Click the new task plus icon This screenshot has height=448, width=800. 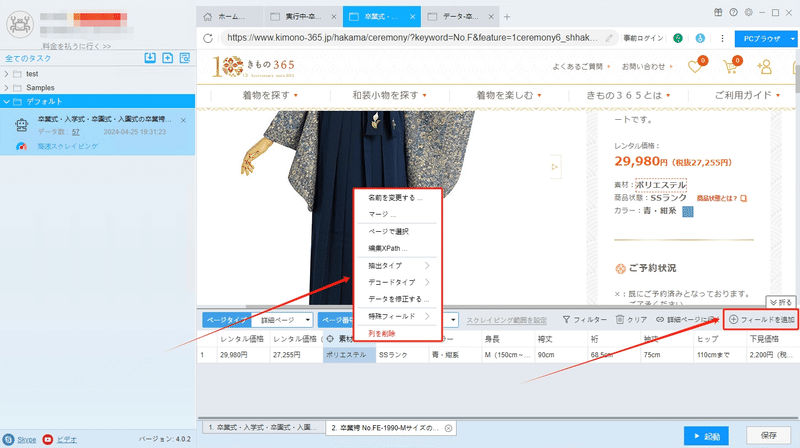click(x=167, y=58)
